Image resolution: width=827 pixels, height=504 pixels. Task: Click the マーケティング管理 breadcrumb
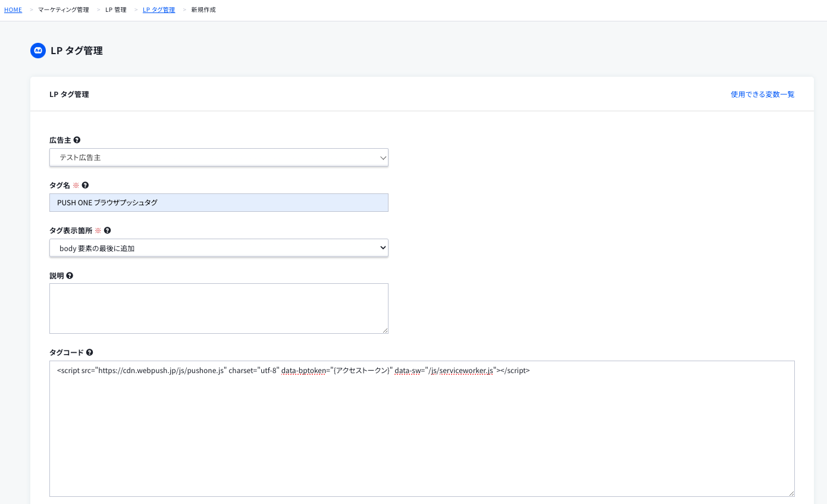point(64,10)
